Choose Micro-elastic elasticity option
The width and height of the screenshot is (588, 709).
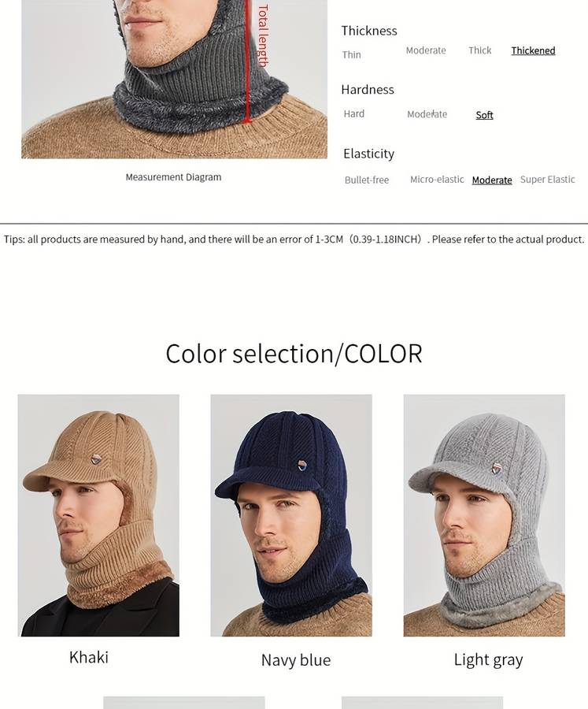coord(437,180)
